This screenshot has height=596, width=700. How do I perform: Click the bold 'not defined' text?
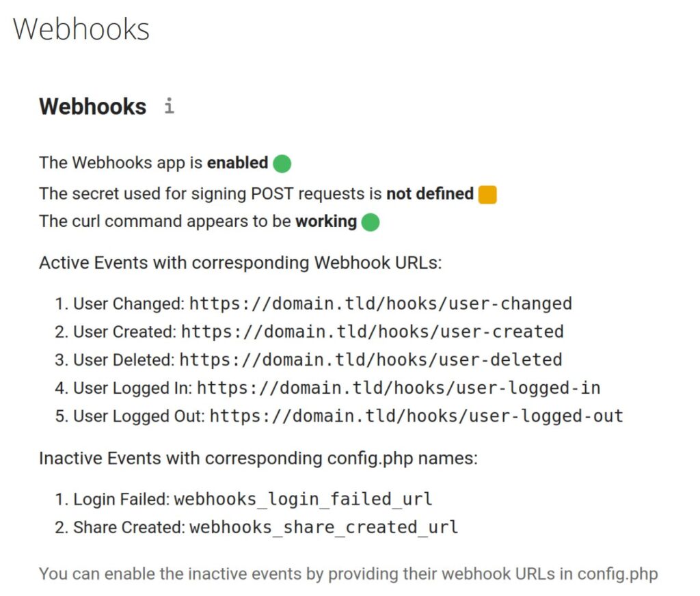430,193
